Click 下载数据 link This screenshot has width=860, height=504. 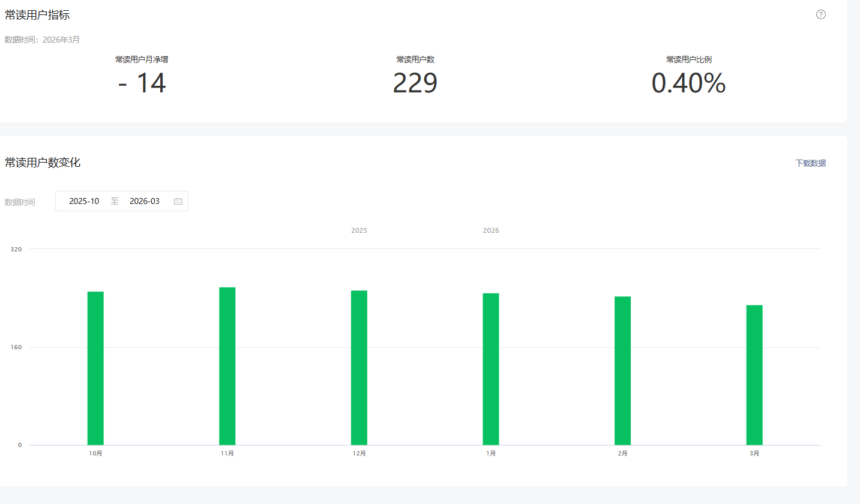coord(810,163)
